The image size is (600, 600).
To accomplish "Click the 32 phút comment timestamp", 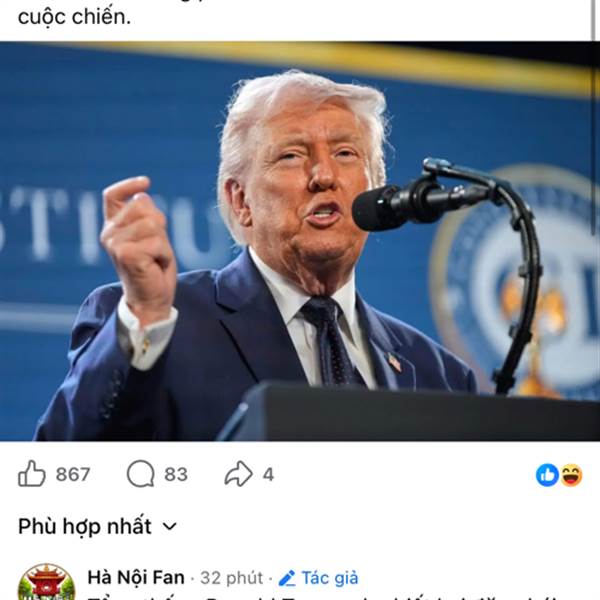I will (x=232, y=578).
